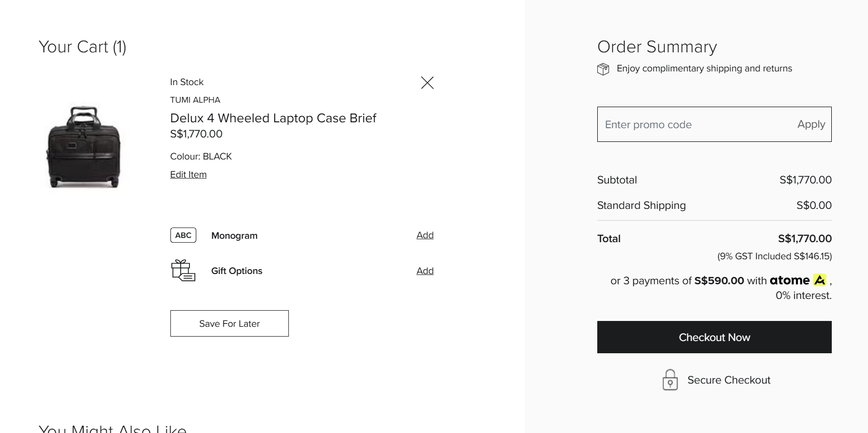868x433 pixels.
Task: Click the shipping package icon
Action: coord(603,69)
